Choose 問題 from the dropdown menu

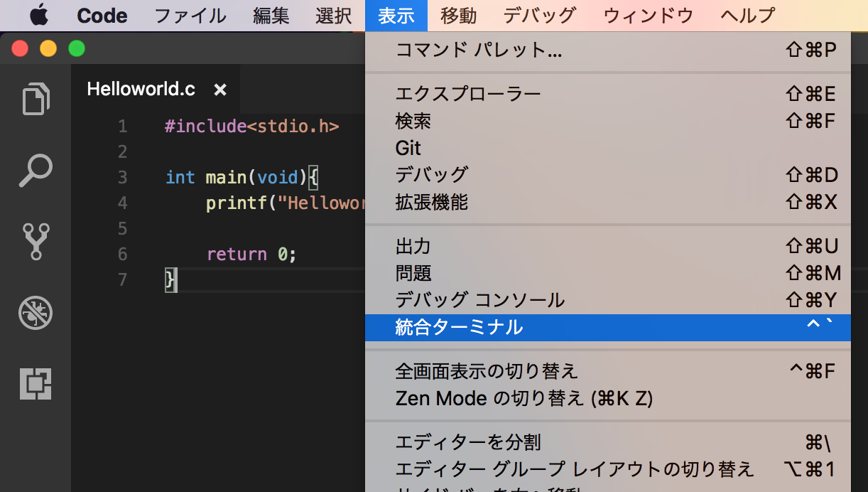[x=608, y=274]
